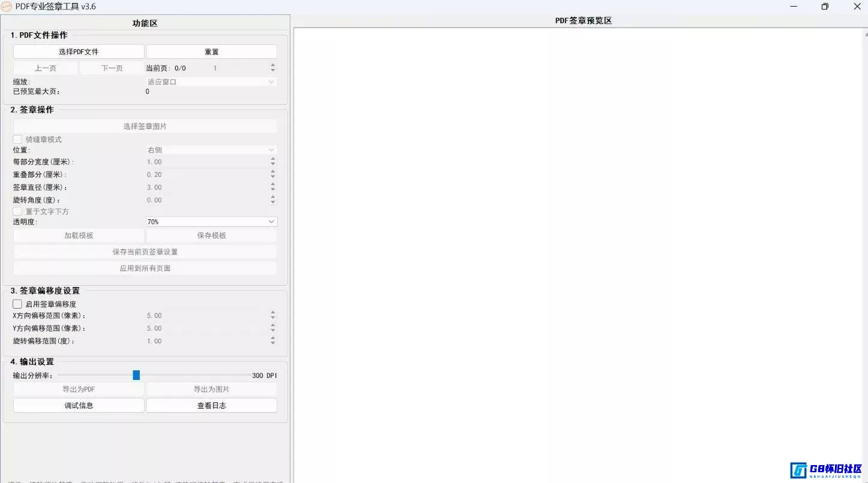Viewport: 868px width, 483px height.
Task: Apply stamp to all pages via 应用到所有页面
Action: [x=144, y=268]
